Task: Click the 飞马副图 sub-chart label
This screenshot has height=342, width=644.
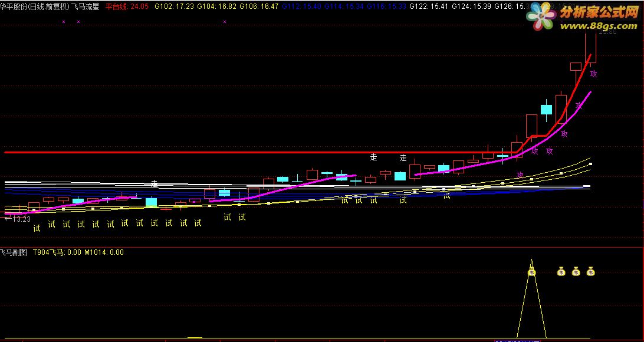Action: tap(14, 252)
